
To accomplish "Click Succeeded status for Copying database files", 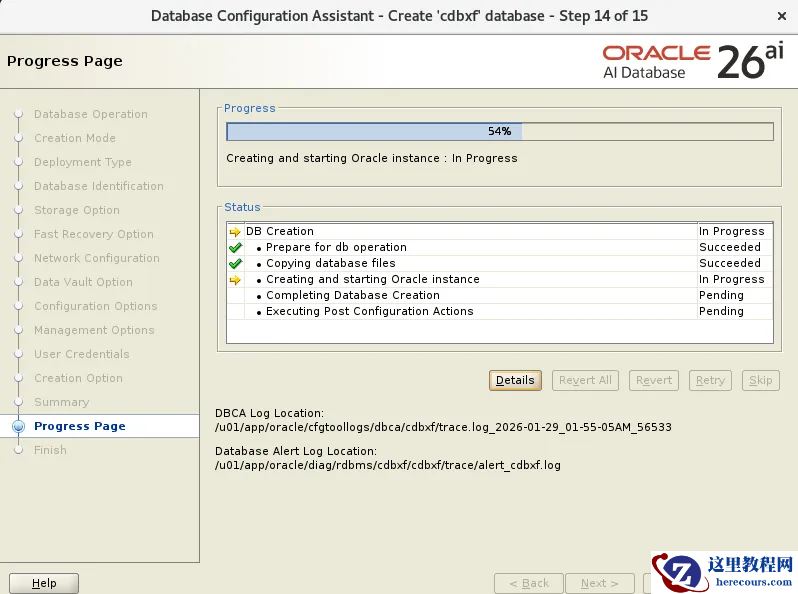I will [730, 263].
